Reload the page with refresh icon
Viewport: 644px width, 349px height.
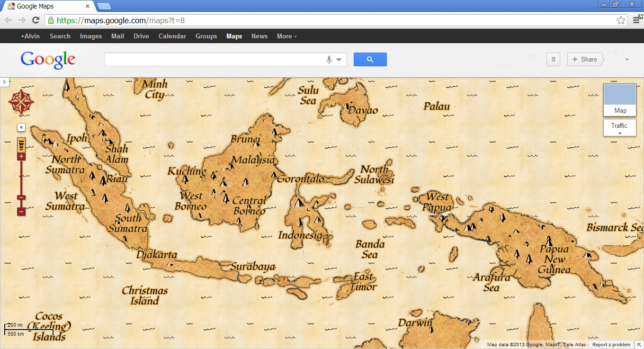point(36,20)
